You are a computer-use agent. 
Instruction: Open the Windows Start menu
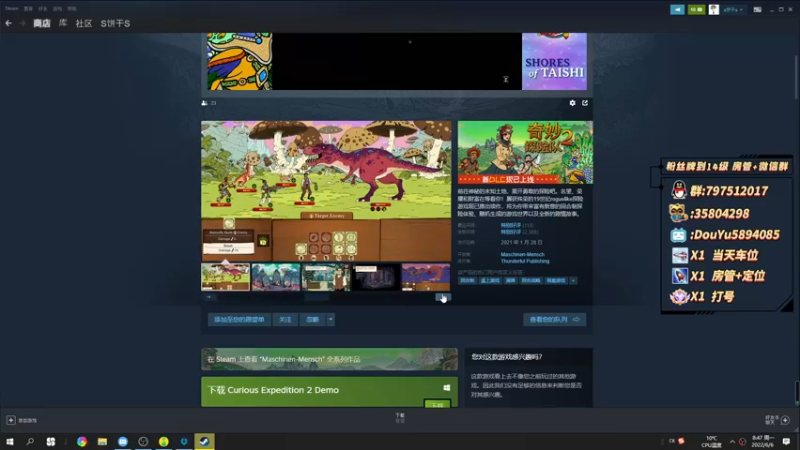[10, 441]
